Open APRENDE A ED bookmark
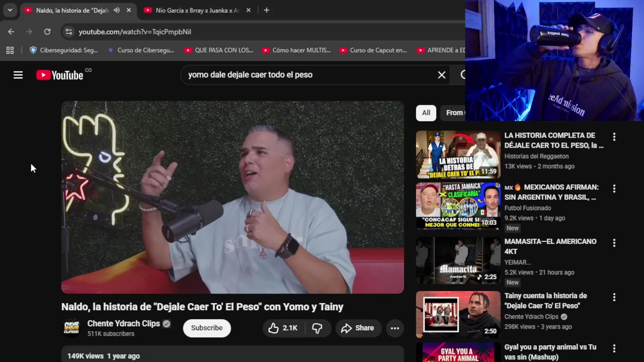The width and height of the screenshot is (644, 362). point(441,50)
